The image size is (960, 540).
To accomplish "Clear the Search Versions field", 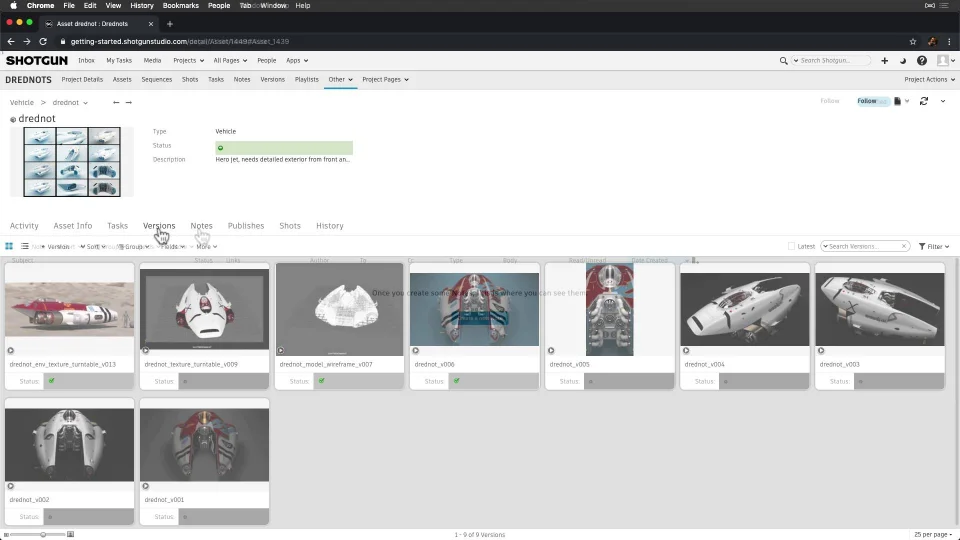I will pyautogui.click(x=904, y=246).
